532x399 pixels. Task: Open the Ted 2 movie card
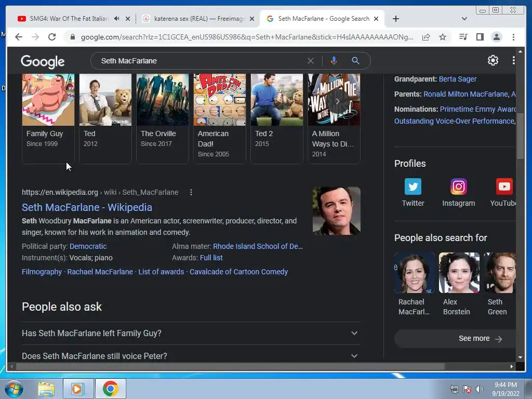point(276,119)
